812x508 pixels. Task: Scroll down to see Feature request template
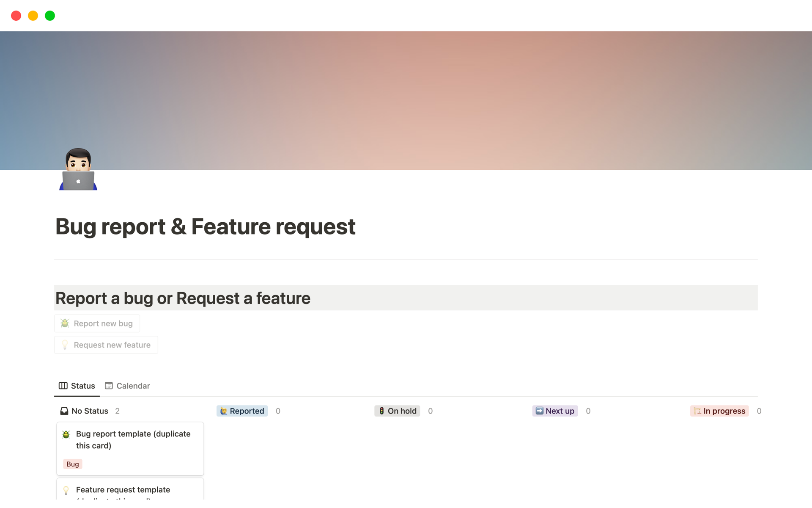point(124,489)
